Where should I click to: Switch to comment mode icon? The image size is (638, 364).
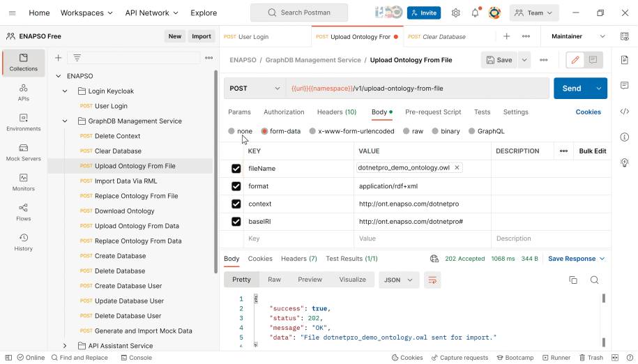[593, 60]
